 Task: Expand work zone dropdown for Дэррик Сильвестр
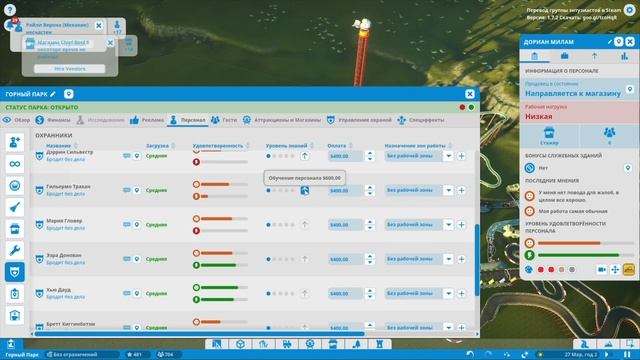click(448, 156)
